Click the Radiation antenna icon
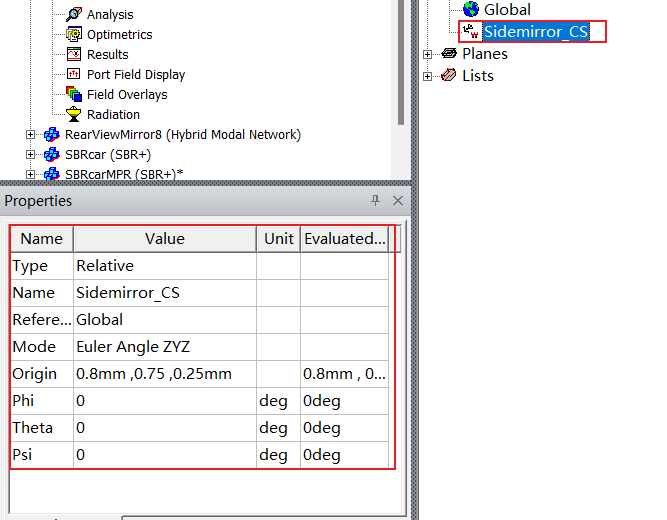 [74, 114]
